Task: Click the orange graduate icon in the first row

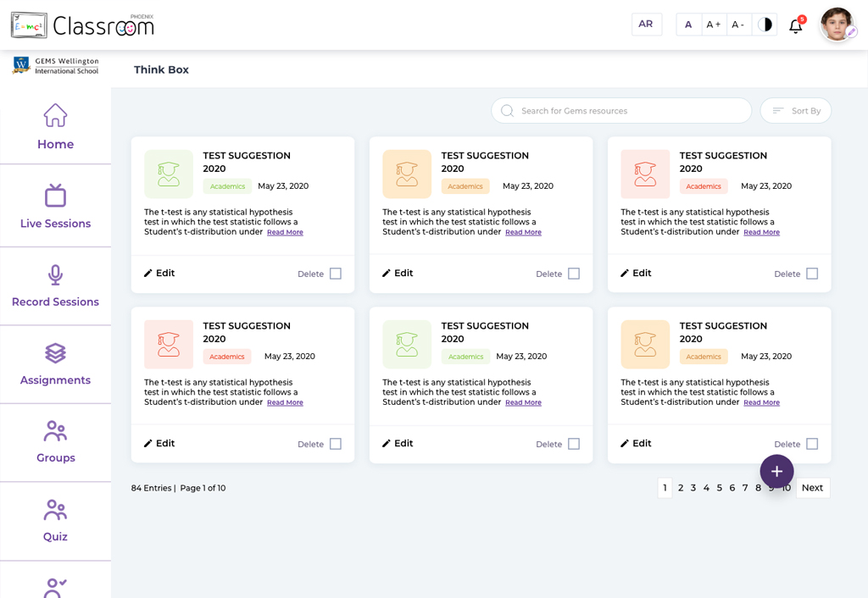Action: pos(407,174)
